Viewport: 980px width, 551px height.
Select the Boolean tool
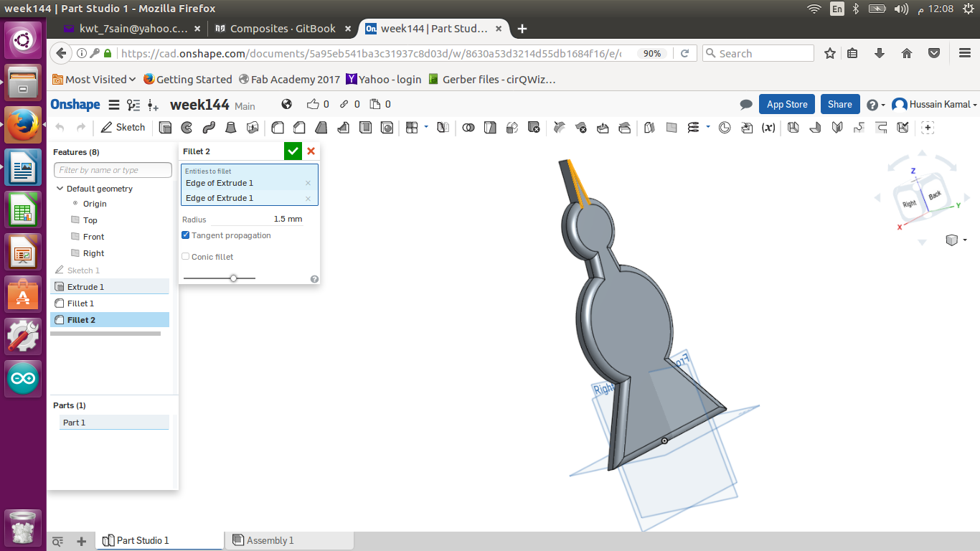[468, 128]
